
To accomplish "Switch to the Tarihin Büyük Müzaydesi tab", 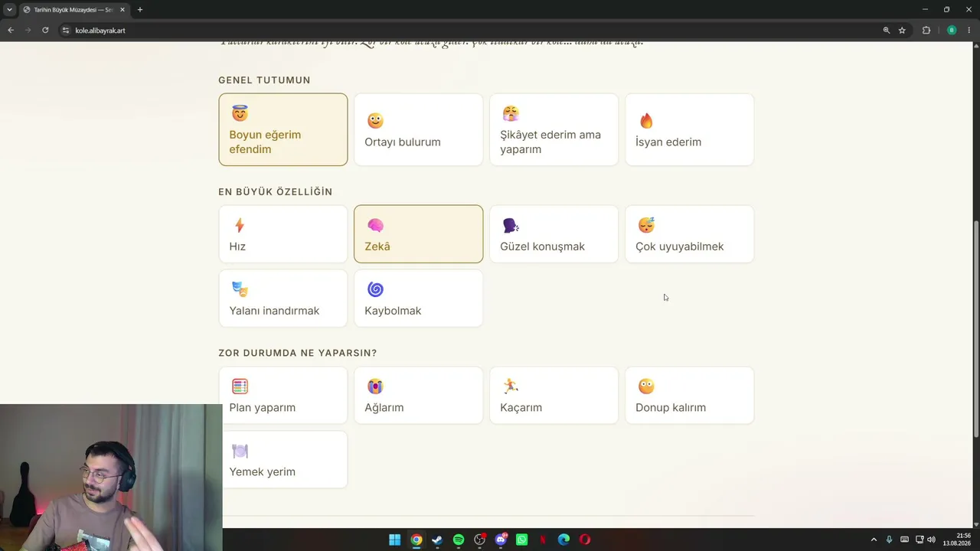I will point(73,10).
